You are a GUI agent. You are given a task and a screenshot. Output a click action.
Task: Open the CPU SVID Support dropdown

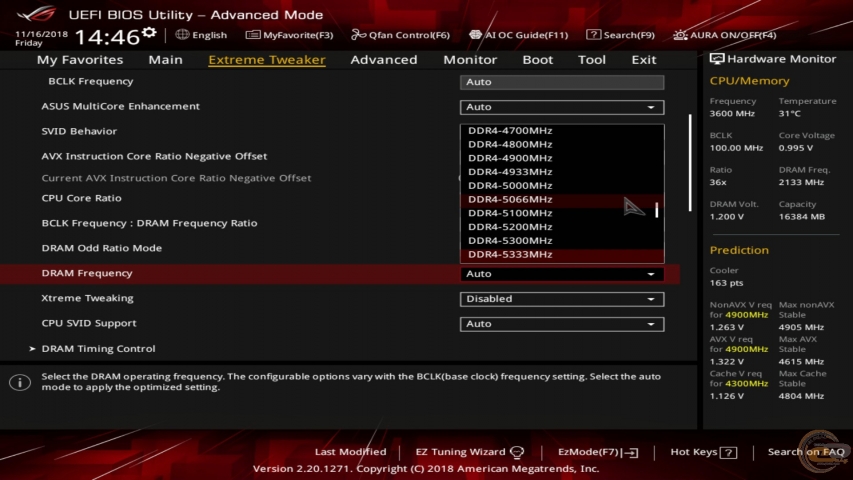(x=561, y=324)
